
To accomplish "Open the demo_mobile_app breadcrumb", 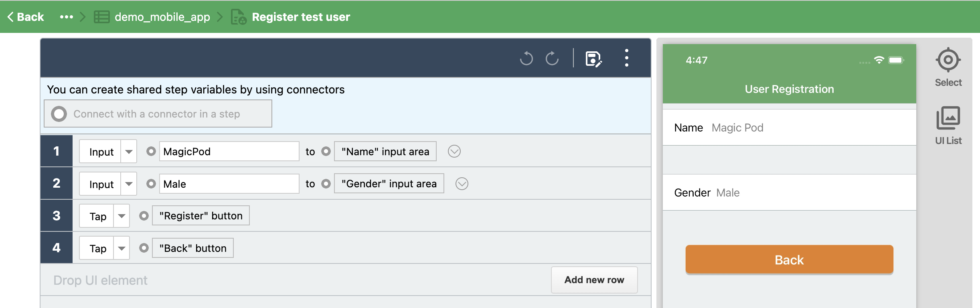I will click(162, 17).
